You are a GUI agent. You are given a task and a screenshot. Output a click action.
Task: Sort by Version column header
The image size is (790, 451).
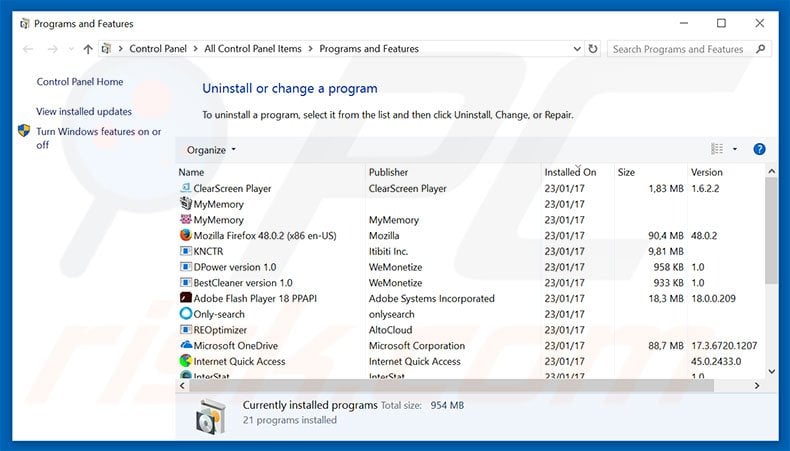[x=726, y=172]
